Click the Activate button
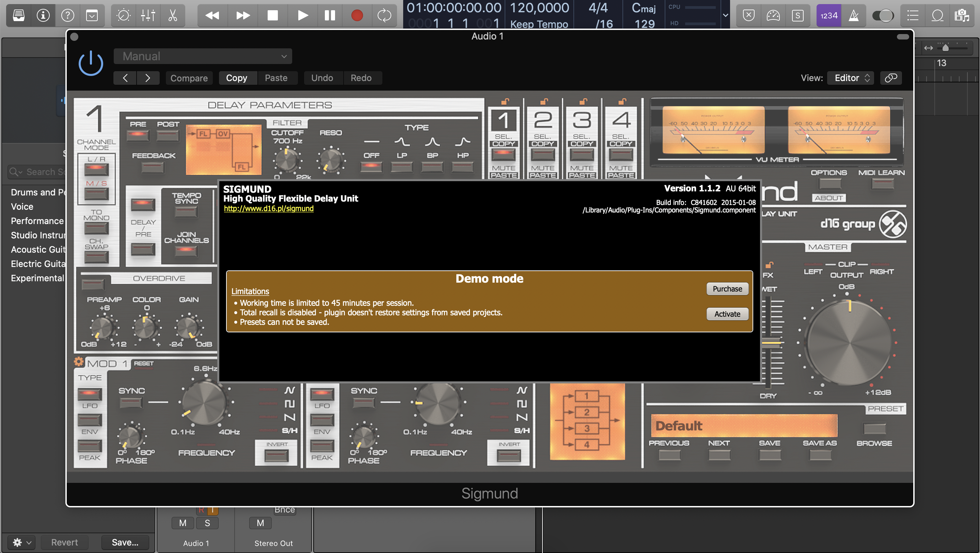Image resolution: width=980 pixels, height=553 pixels. [727, 314]
